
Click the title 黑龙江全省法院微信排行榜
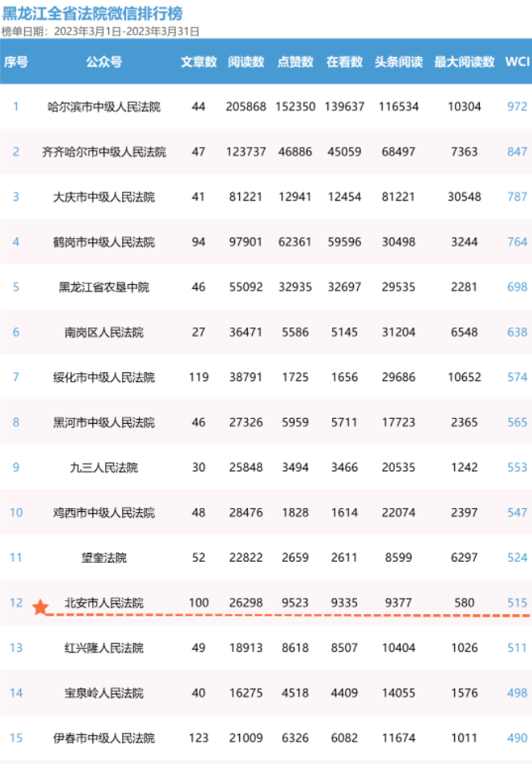tap(92, 13)
